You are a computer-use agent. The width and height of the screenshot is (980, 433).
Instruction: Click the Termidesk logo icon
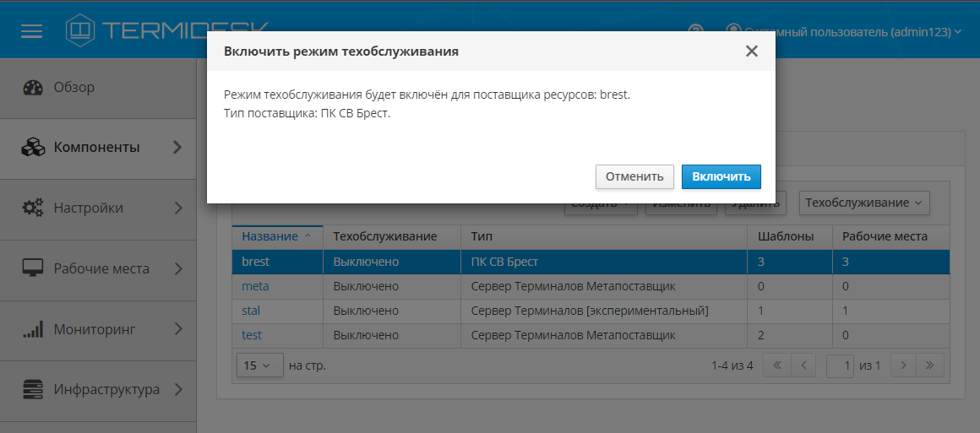[x=81, y=30]
